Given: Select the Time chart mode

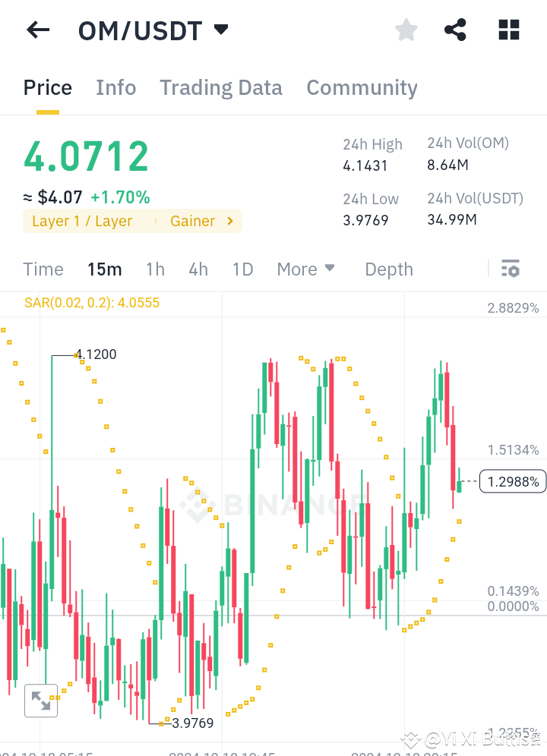Looking at the screenshot, I should (43, 269).
